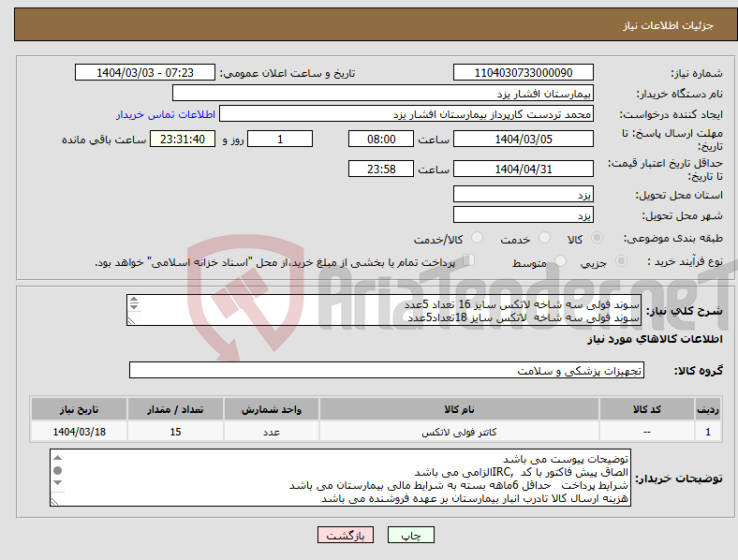
Task: Click buyer notes text area
Action: (340, 478)
